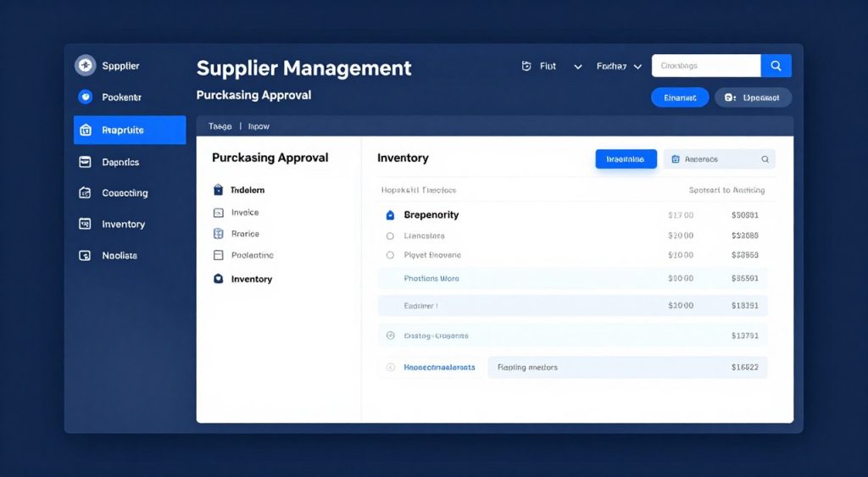Open Nooliate in the sidebar
This screenshot has width=868, height=477.
(120, 256)
